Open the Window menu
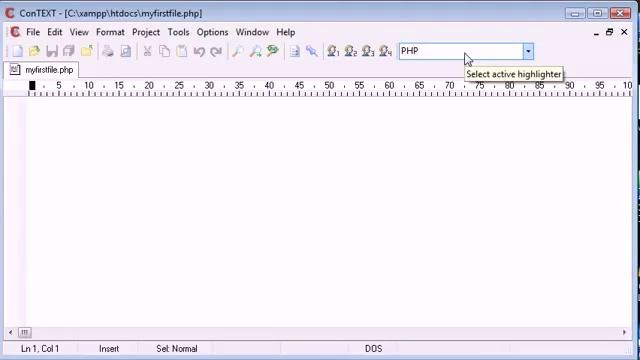The height and width of the screenshot is (360, 640). [x=252, y=32]
